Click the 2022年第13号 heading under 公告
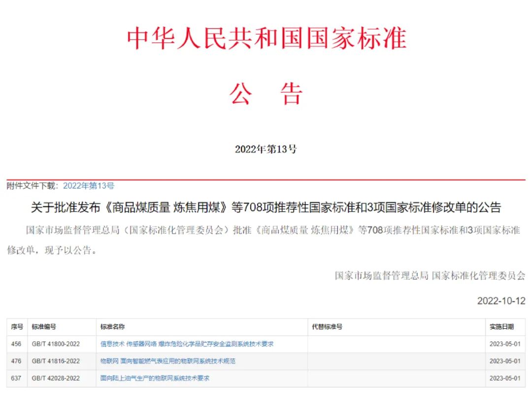Viewport: 532px width, 398px height. [266, 149]
